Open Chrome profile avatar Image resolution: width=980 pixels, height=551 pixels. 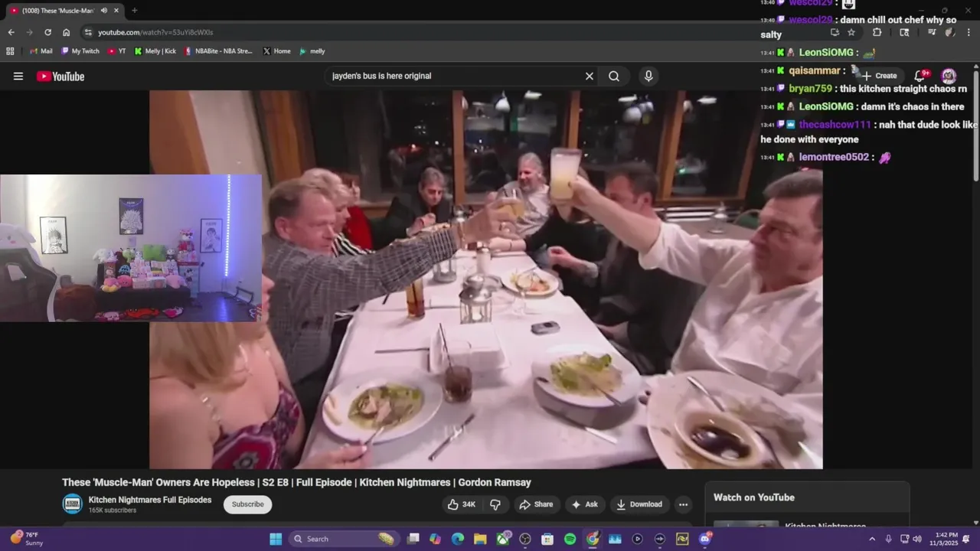click(x=949, y=32)
